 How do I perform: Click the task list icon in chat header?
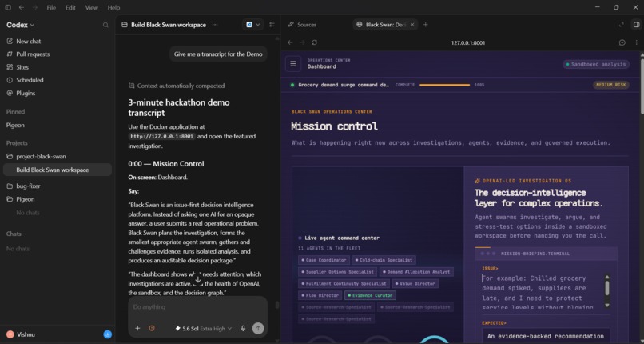click(272, 25)
